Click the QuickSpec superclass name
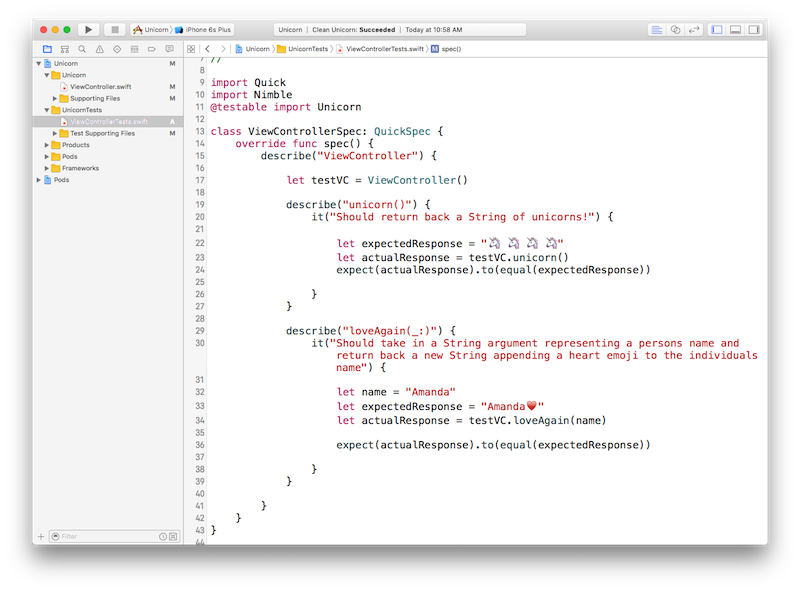This screenshot has height=591, width=800. click(402, 131)
